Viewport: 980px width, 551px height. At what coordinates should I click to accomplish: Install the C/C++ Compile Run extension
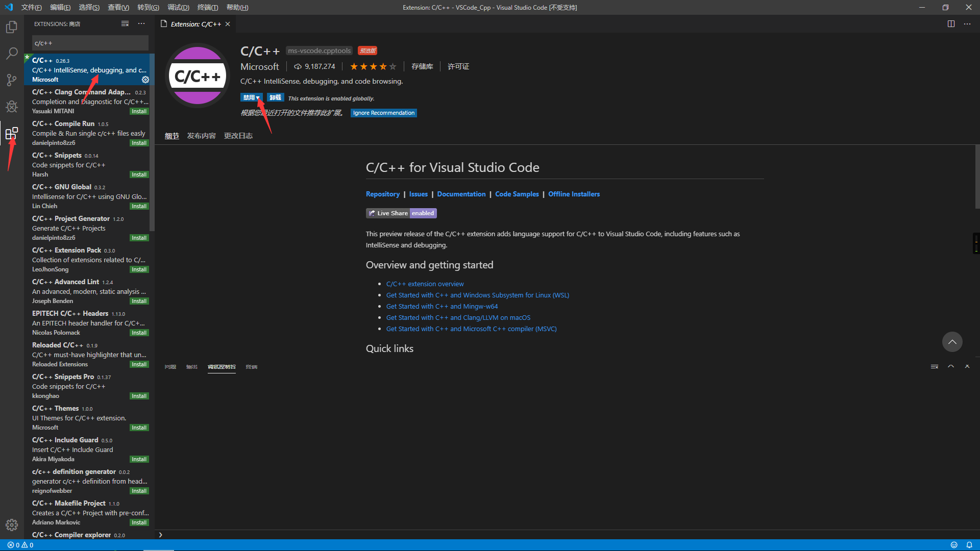point(138,143)
